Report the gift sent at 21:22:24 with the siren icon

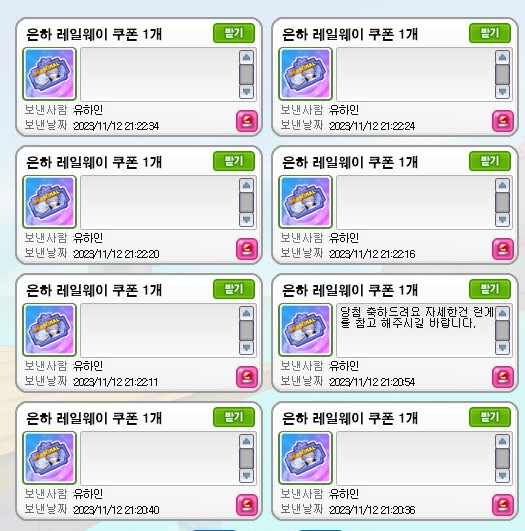point(503,121)
